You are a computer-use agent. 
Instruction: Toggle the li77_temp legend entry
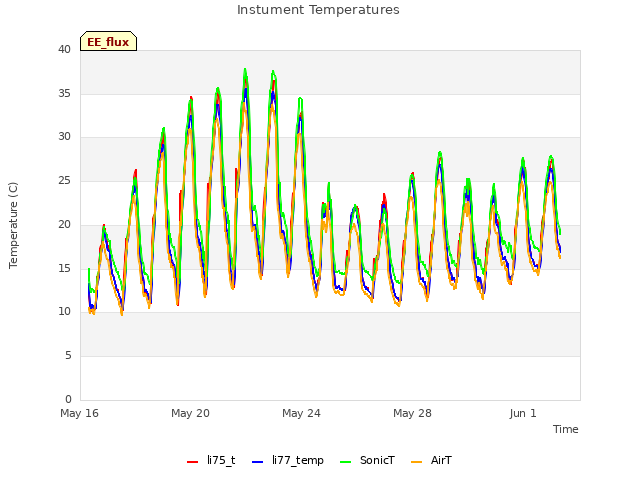288,460
